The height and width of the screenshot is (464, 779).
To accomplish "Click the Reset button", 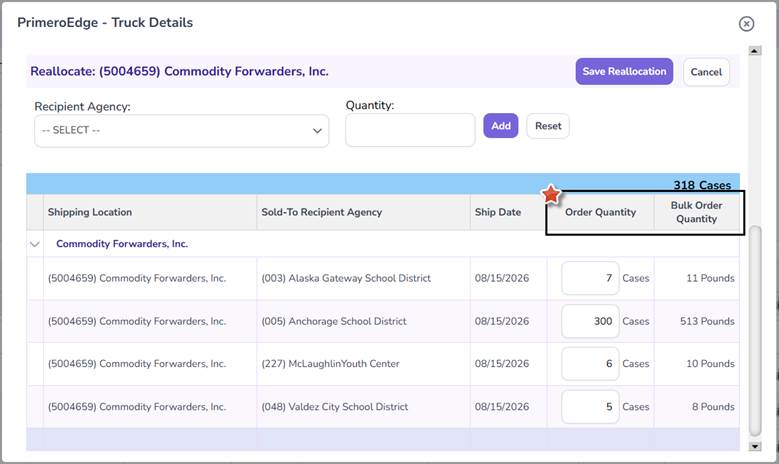I will point(548,126).
